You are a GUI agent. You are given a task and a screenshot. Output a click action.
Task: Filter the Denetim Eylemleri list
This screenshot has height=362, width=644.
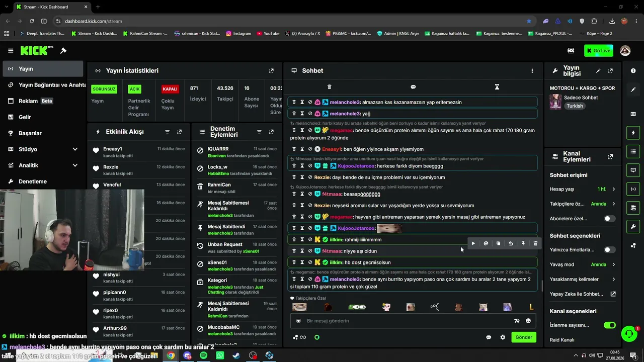click(x=259, y=132)
